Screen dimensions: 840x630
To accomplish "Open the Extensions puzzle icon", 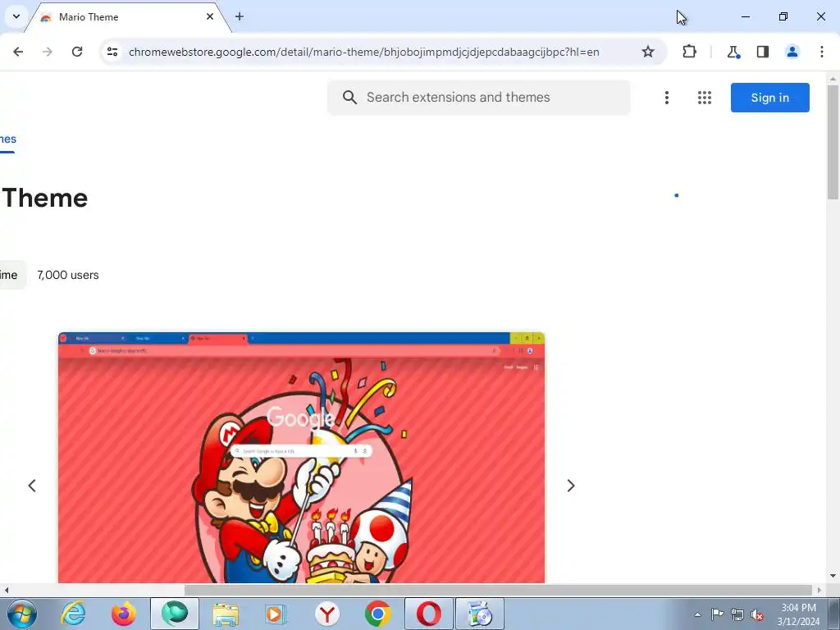I will (689, 52).
